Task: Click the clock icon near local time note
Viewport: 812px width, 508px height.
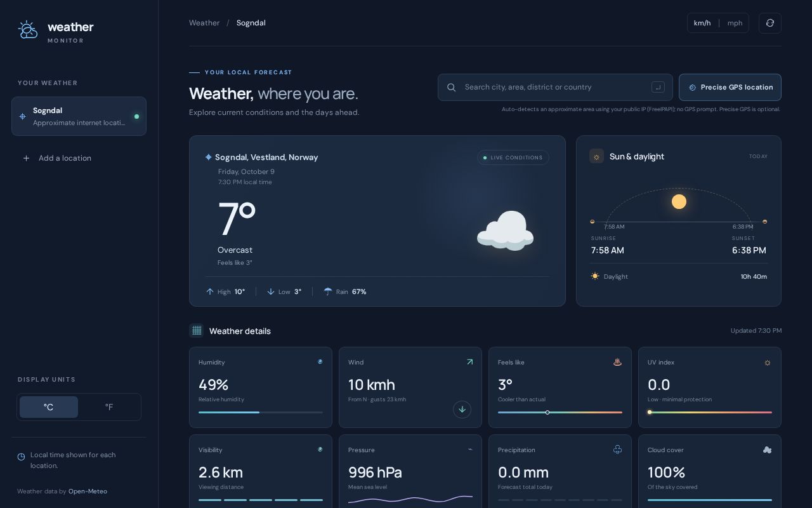Action: click(x=21, y=457)
